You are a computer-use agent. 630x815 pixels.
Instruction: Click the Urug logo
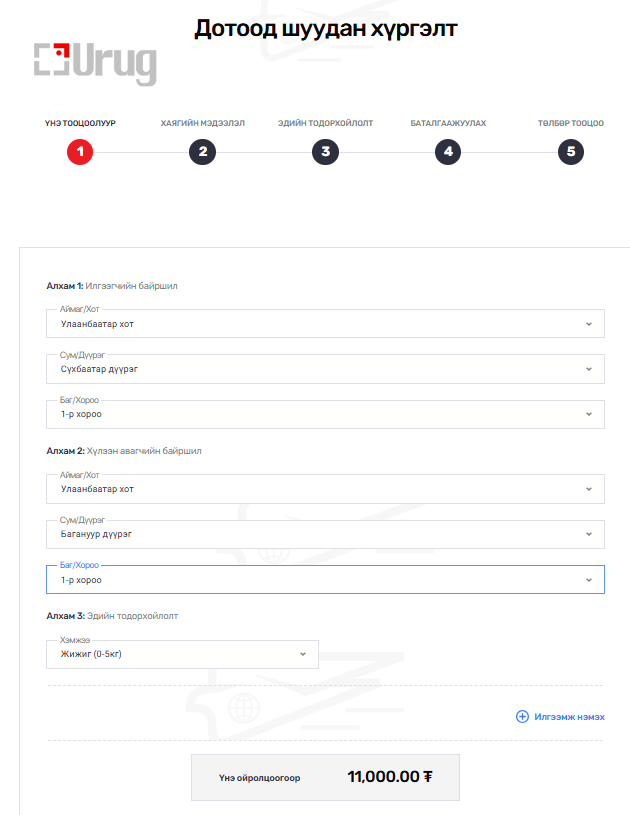[95, 63]
